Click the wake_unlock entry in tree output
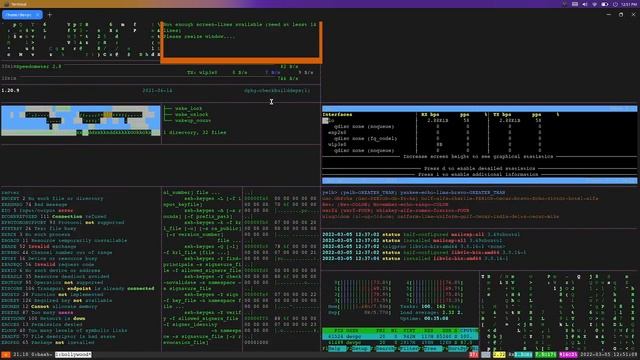This screenshot has width=640, height=360. [x=191, y=115]
